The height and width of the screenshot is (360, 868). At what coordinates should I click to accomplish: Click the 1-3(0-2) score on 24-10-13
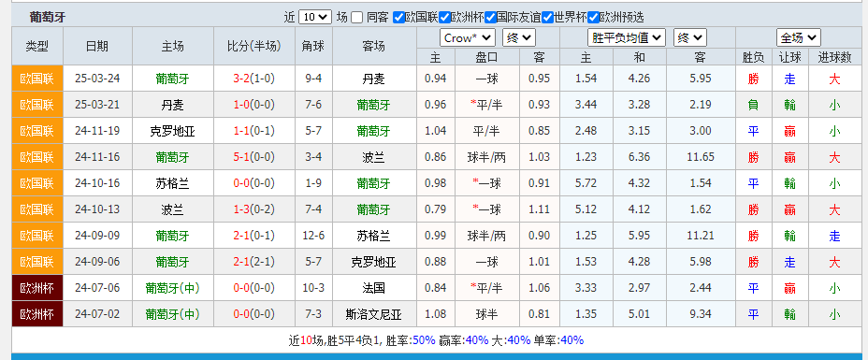[x=254, y=209]
